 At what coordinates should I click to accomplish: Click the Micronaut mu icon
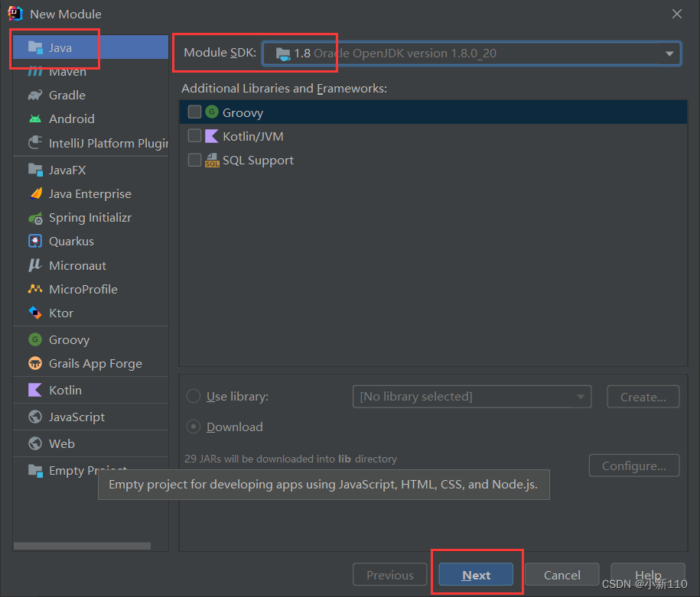pos(35,265)
